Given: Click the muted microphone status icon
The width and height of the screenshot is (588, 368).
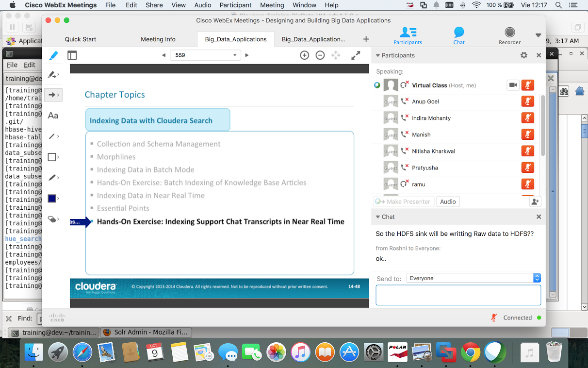Looking at the screenshot, I should tap(494, 318).
